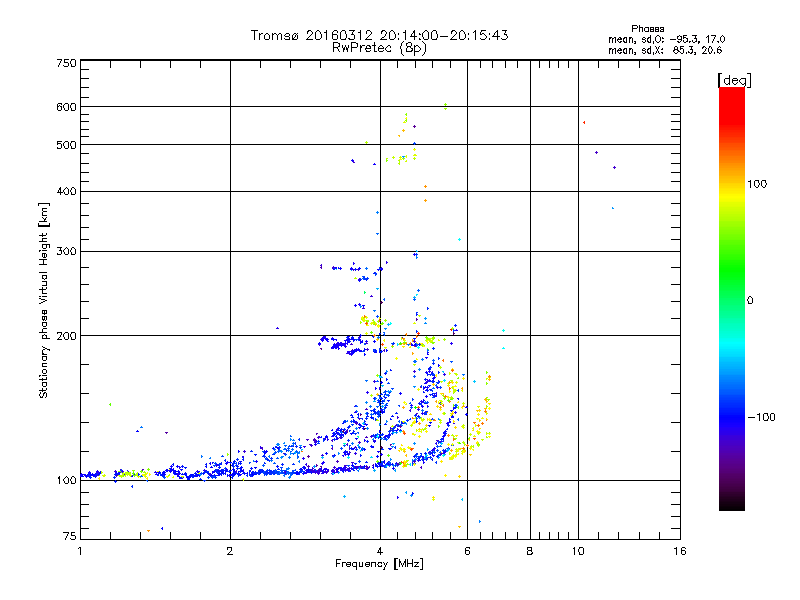Viewport: 800px width, 600px height.
Task: Click the y-axis '400' tick label
Action: 66,191
